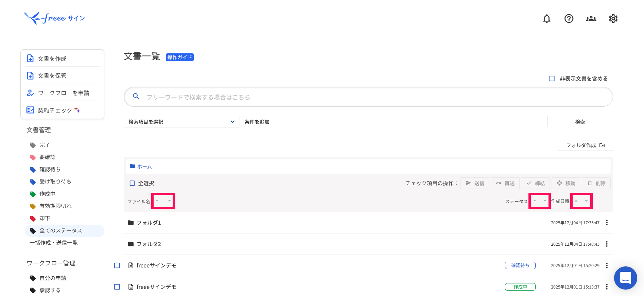Click the 送信 action button

475,183
